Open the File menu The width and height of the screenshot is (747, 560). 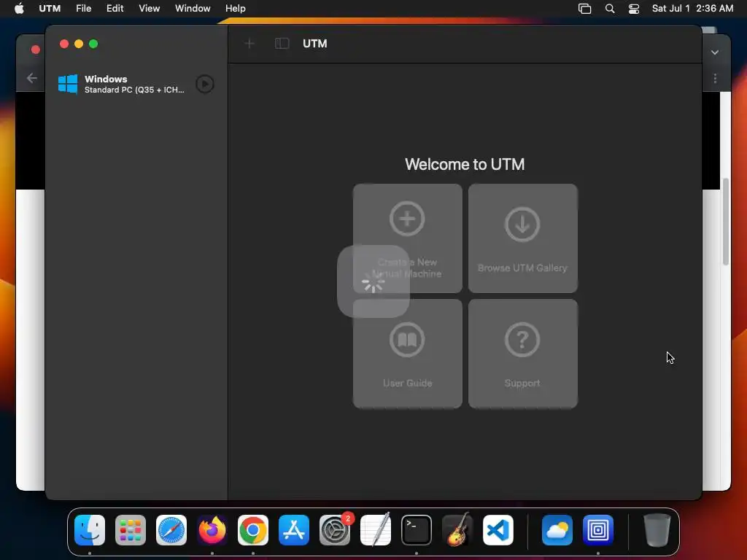tap(83, 9)
